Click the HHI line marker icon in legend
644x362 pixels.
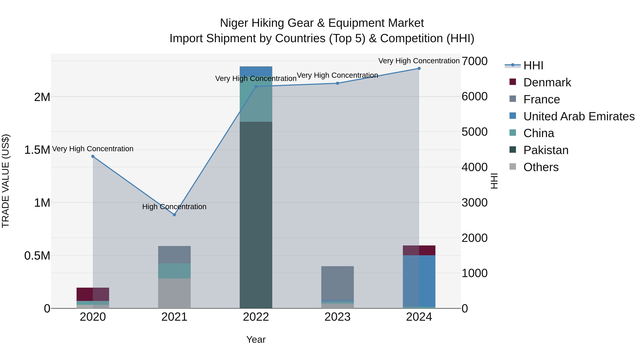point(513,65)
